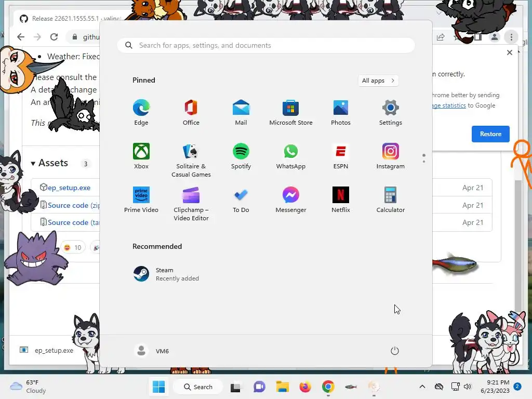
Task: Launch the ESPN app
Action: coord(341,156)
